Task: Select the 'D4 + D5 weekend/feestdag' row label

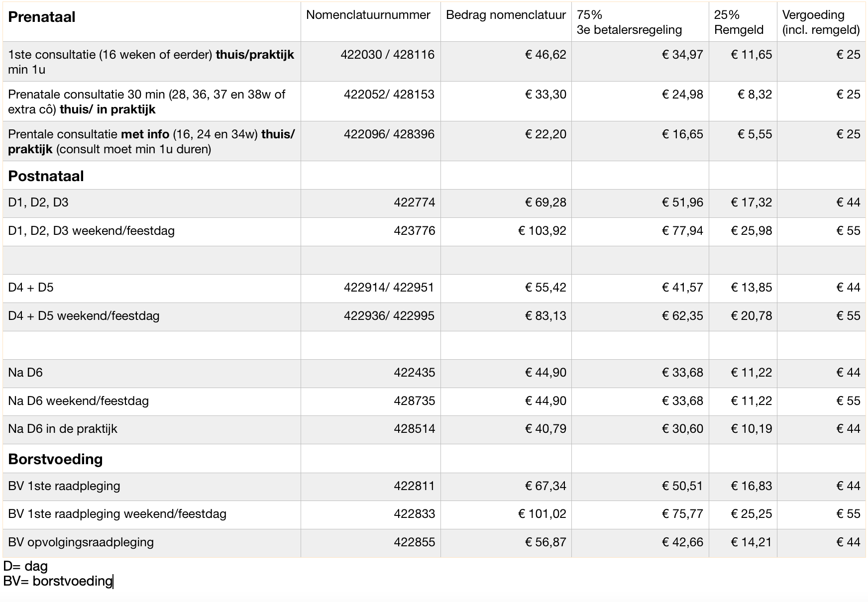Action: (84, 316)
